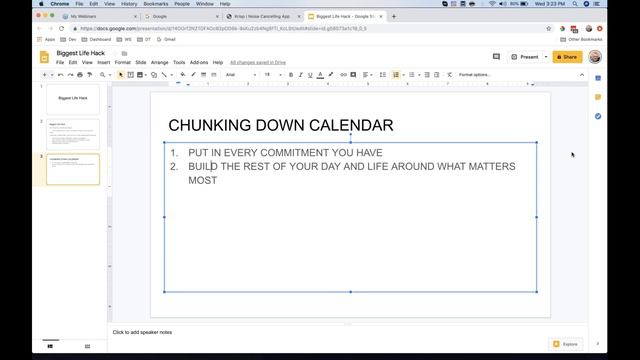Switch to filmstrip view icon
640x360 pixels.
click(x=50, y=346)
